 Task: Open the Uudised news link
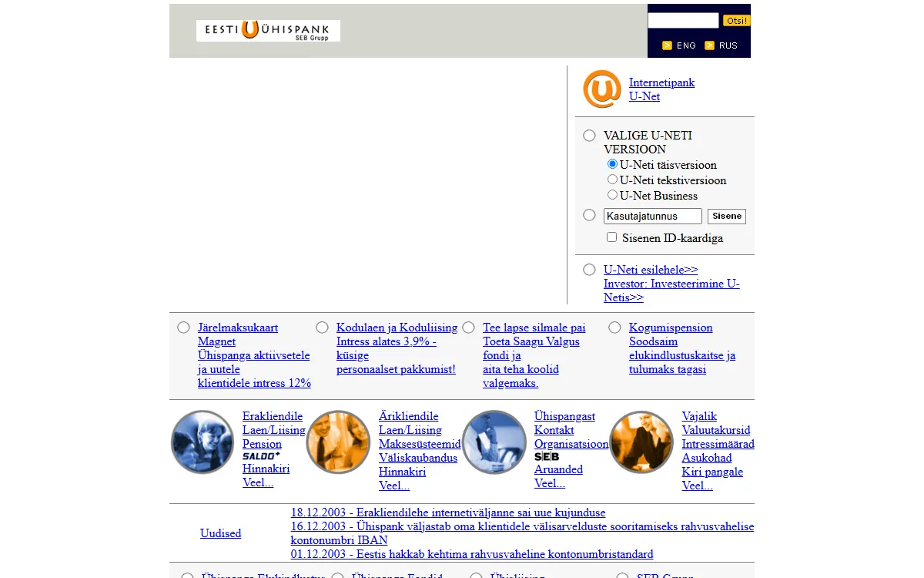click(x=220, y=533)
